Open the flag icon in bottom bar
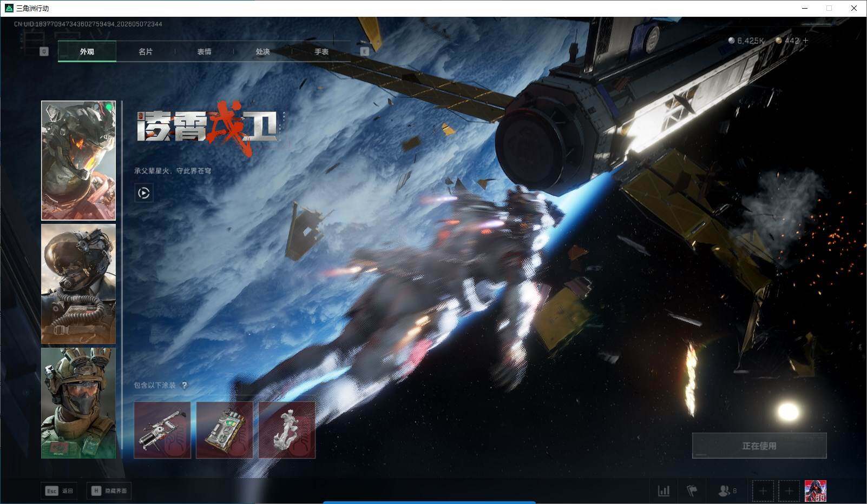The height and width of the screenshot is (504, 867). pyautogui.click(x=692, y=491)
